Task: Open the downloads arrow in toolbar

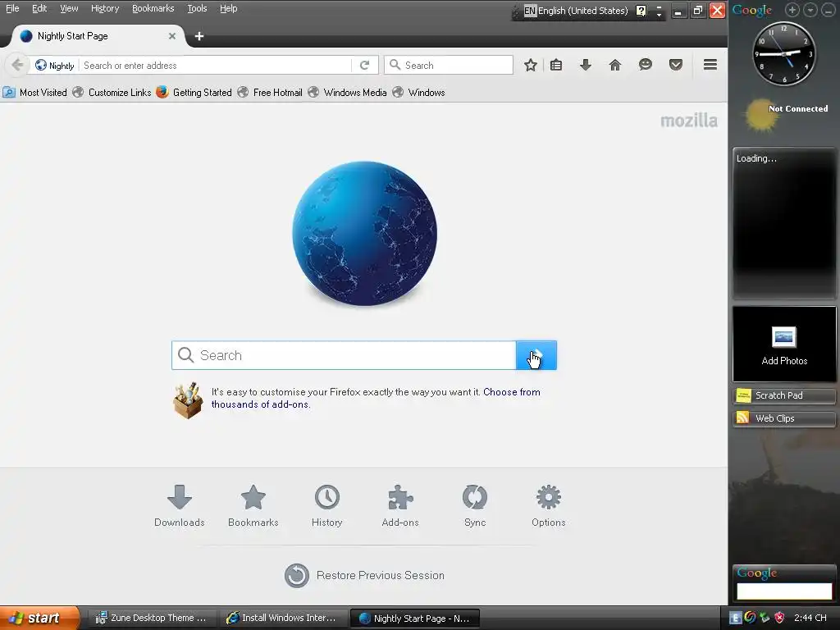Action: pyautogui.click(x=586, y=66)
